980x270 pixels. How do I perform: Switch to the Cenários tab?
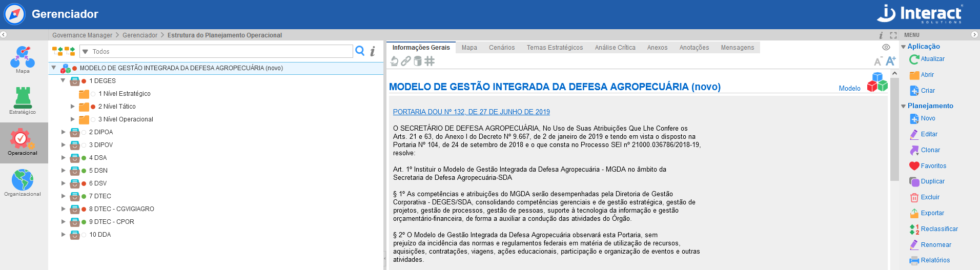[x=502, y=48]
